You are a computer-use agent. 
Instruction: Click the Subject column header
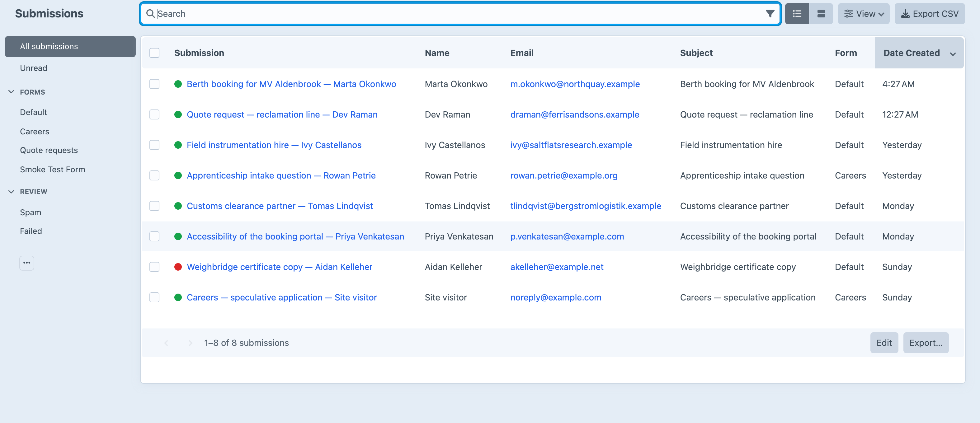[696, 53]
